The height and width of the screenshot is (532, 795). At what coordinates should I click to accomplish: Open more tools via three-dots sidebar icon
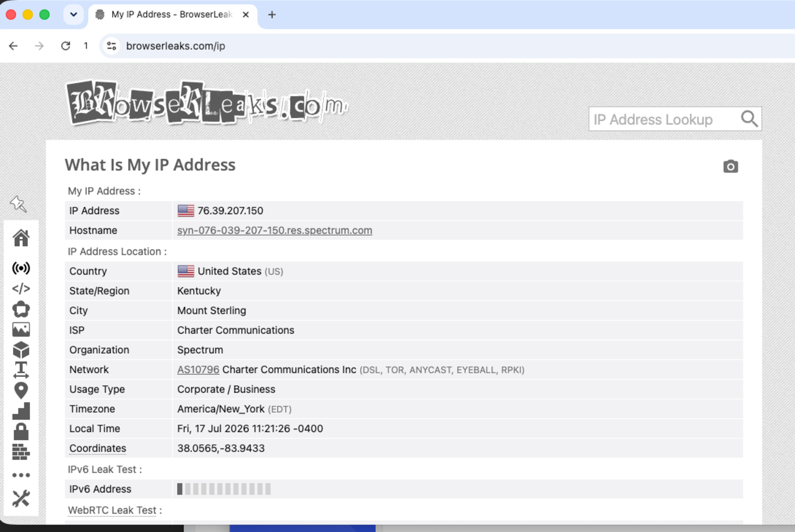21,476
